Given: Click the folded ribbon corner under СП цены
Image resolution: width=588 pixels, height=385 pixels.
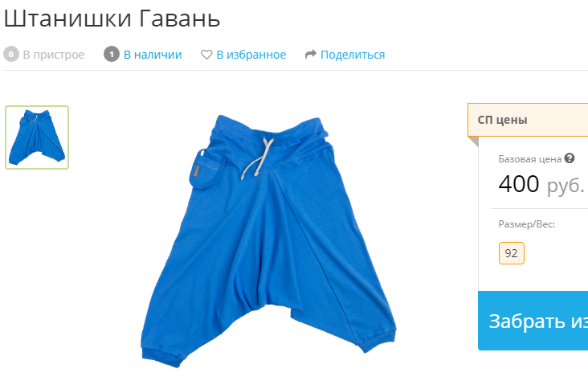Looking at the screenshot, I should coord(473,141).
